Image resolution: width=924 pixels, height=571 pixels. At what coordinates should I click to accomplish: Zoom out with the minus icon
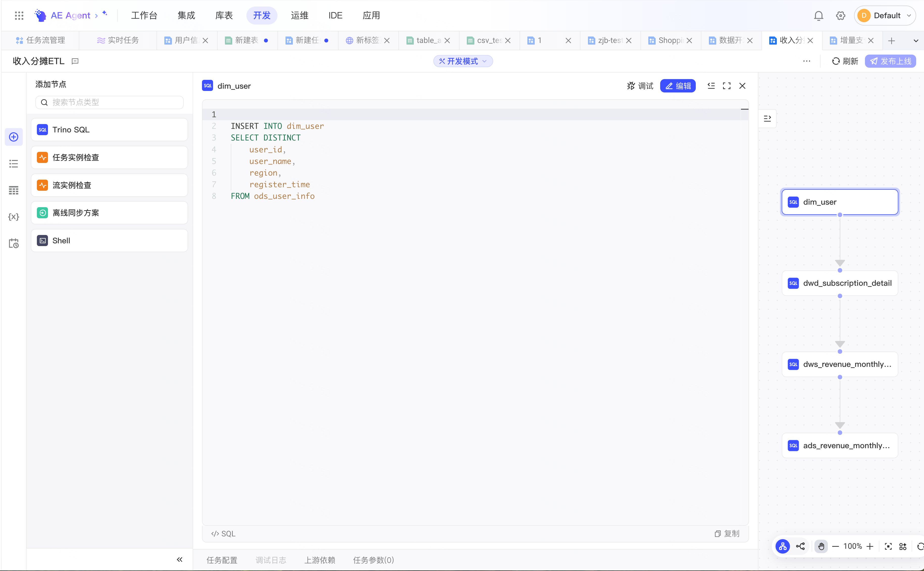pos(835,546)
